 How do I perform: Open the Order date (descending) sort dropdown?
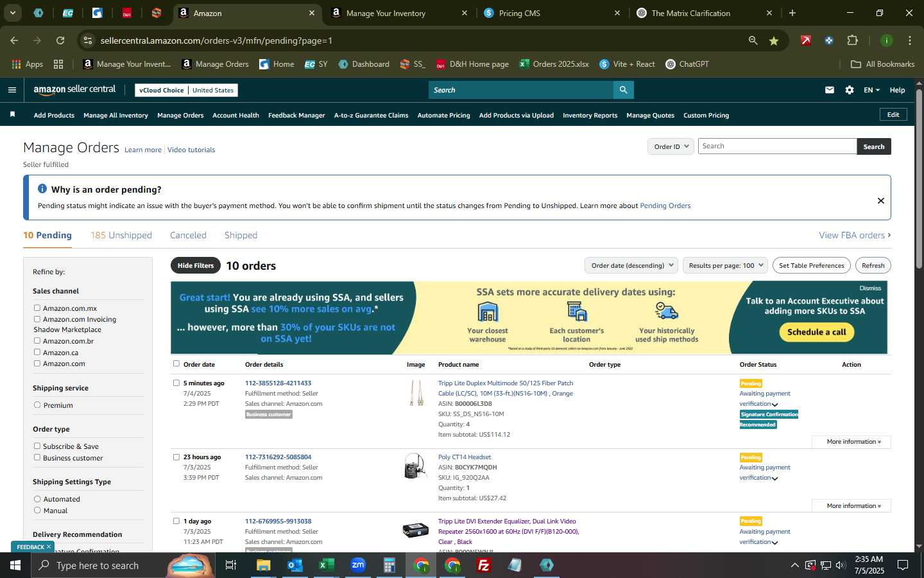point(631,265)
